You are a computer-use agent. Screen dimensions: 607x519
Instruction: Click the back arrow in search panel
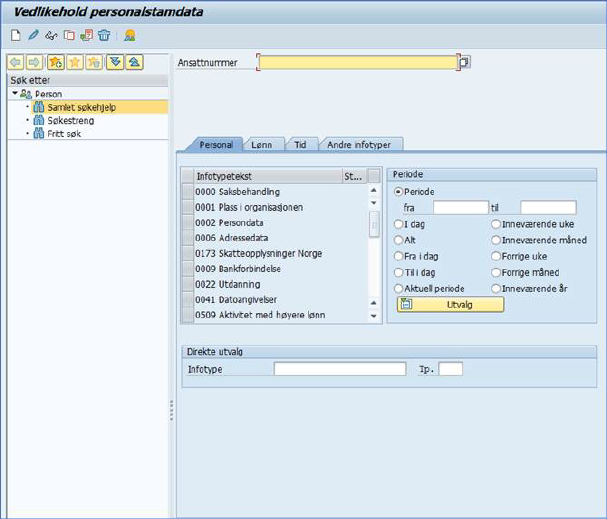[16, 62]
